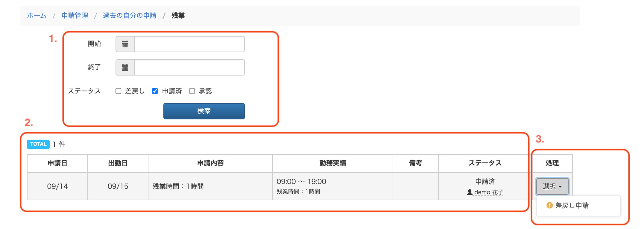Viewport: 644px width, 229px height.
Task: Click the 勤務実績 column header
Action: click(332, 163)
